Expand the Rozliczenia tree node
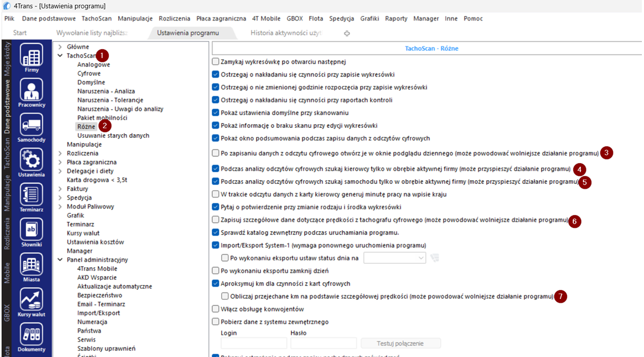This screenshot has height=357, width=644. point(61,153)
